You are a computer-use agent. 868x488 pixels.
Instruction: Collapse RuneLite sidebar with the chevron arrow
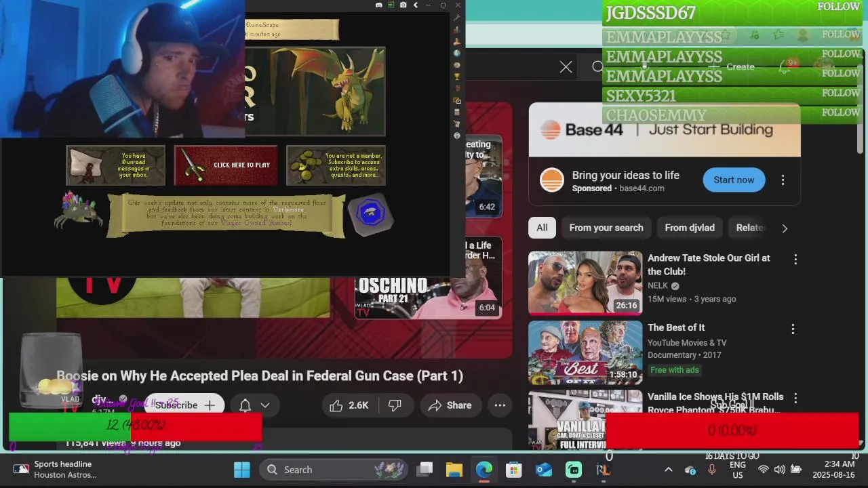click(416, 5)
